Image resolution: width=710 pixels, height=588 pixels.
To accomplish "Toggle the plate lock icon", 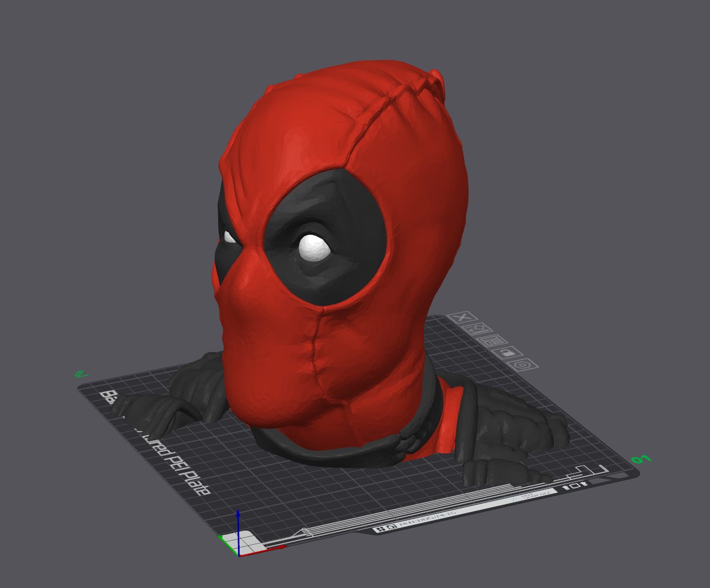I will point(506,353).
